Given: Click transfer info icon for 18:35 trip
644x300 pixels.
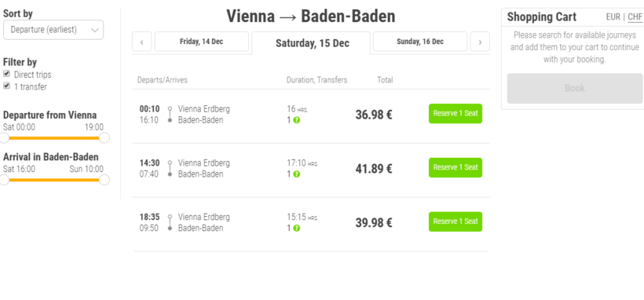Looking at the screenshot, I should 297,228.
